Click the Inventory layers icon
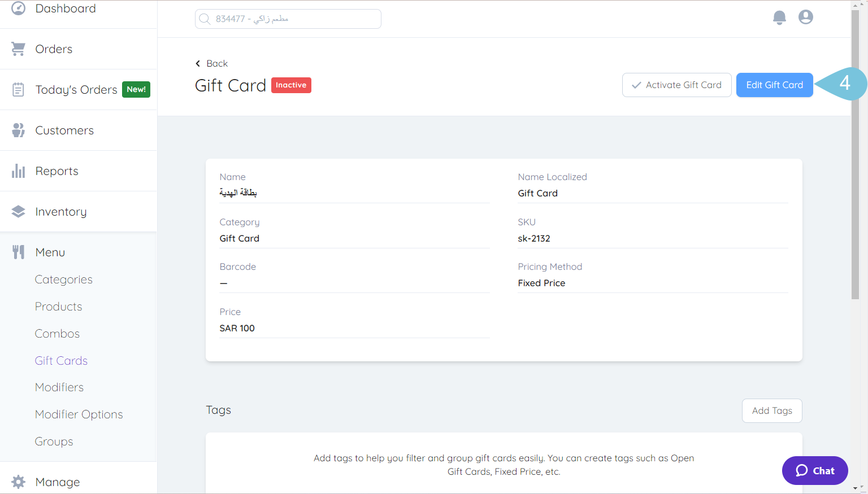This screenshot has width=868, height=494. [18, 212]
